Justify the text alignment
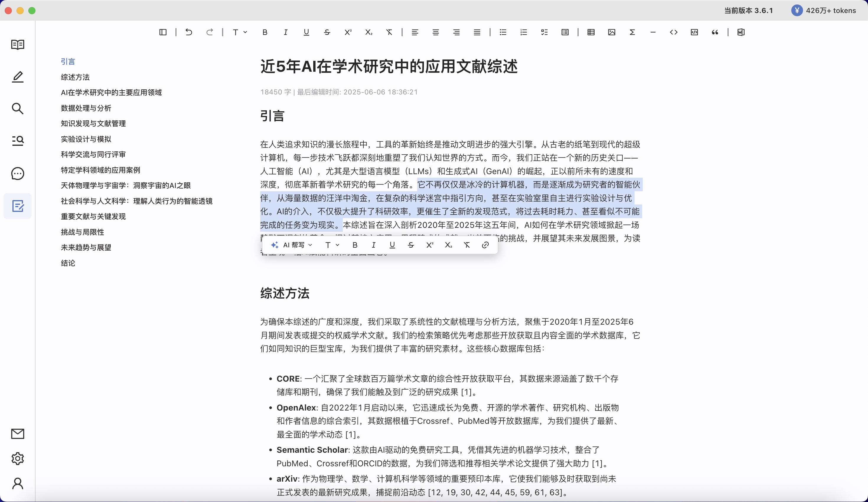Viewport: 868px width, 502px height. click(477, 32)
